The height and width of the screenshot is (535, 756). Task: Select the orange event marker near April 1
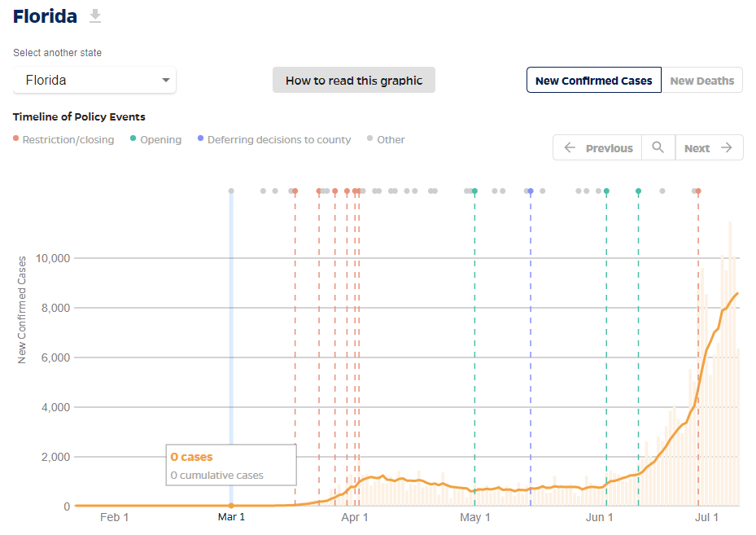[x=356, y=191]
